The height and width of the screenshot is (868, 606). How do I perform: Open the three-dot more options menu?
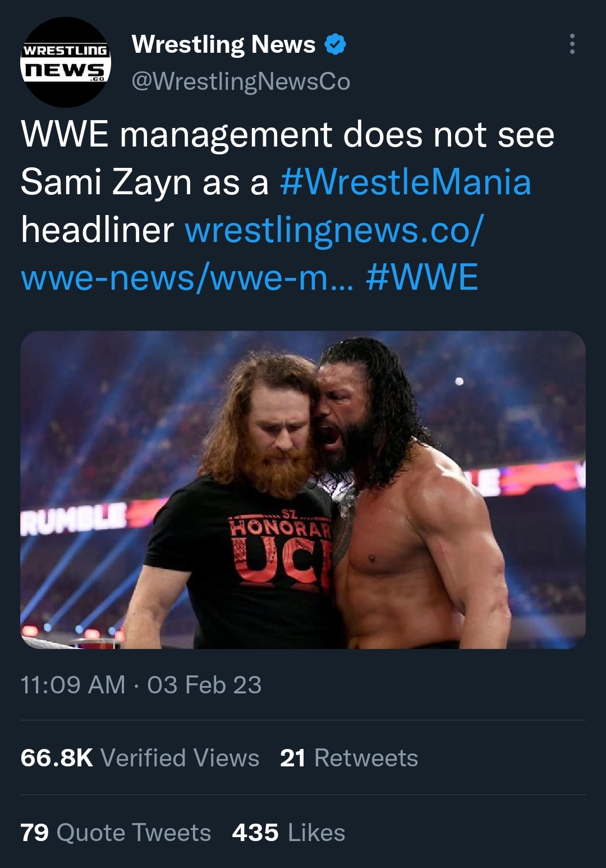[x=572, y=44]
